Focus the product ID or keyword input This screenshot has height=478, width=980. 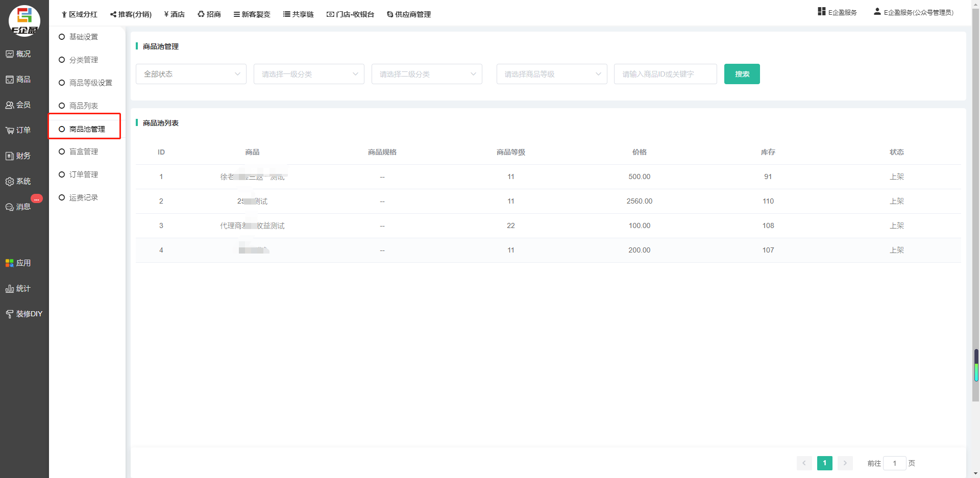click(x=665, y=74)
